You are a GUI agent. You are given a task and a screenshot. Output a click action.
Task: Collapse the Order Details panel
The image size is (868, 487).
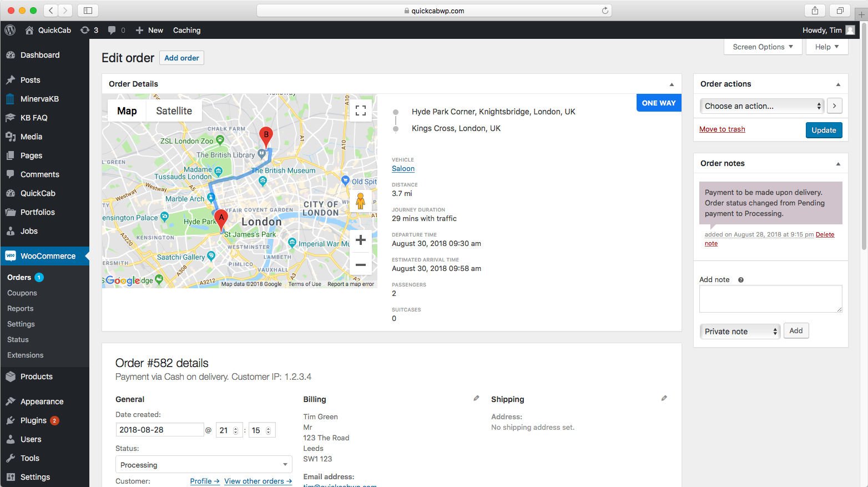(x=672, y=84)
